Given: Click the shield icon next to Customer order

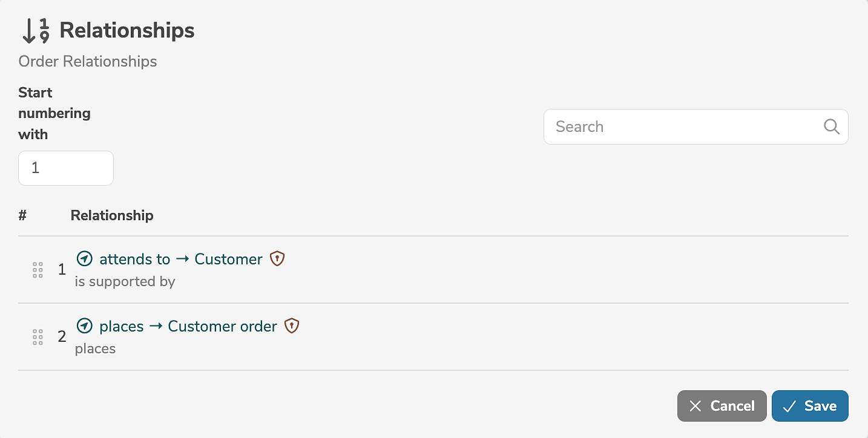Looking at the screenshot, I should pos(291,325).
